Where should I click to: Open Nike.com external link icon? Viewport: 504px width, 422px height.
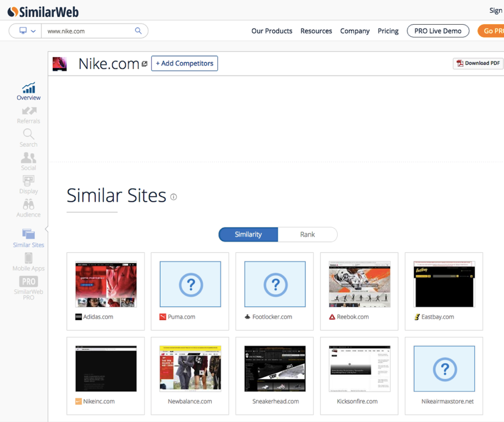point(144,64)
